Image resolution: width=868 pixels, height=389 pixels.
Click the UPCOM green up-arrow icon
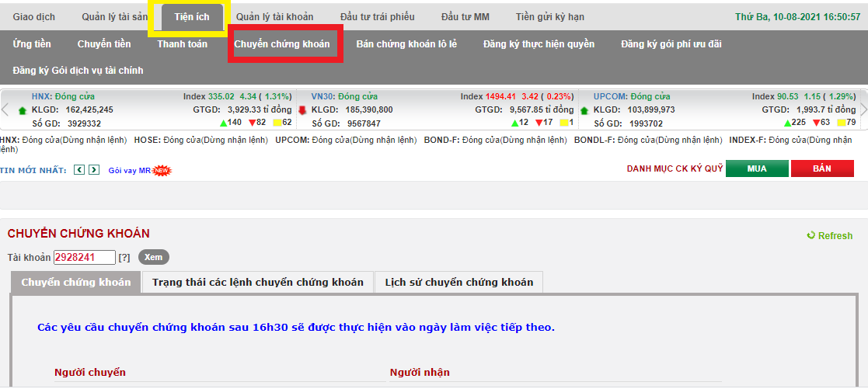[x=584, y=110]
